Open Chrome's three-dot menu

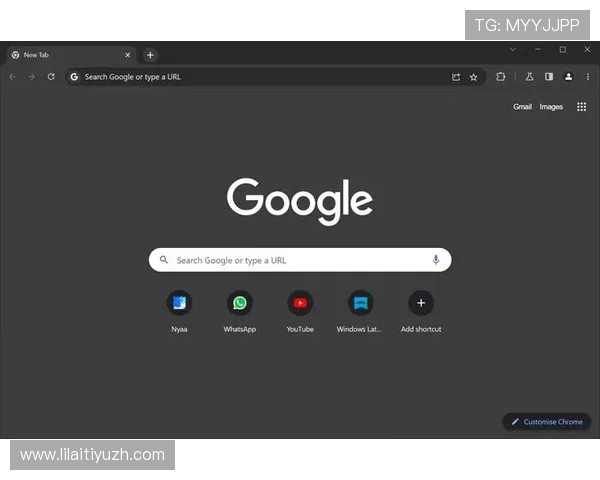[587, 77]
